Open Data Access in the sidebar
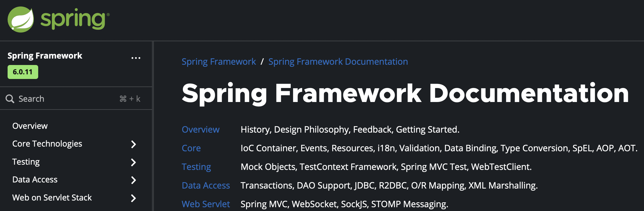 (x=35, y=180)
